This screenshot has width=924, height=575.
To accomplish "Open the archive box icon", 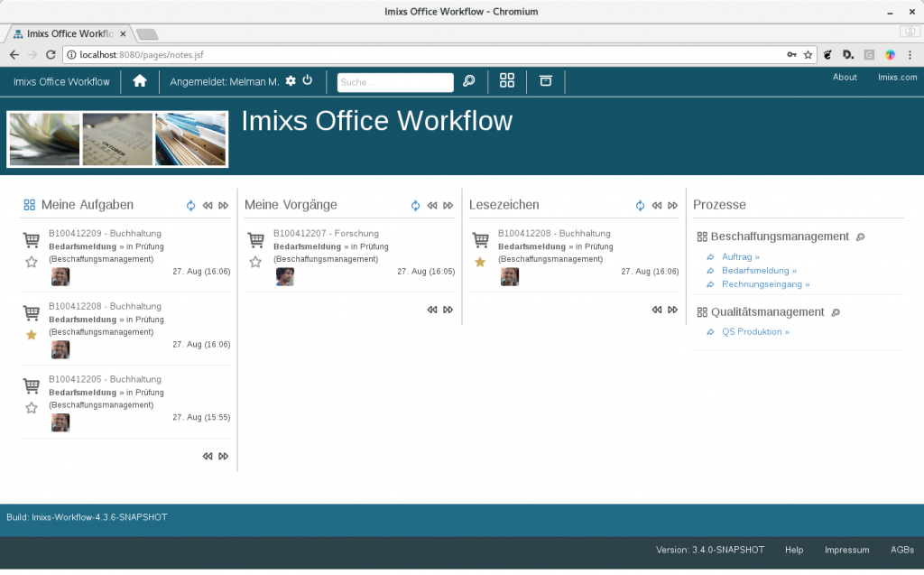I will (x=545, y=80).
